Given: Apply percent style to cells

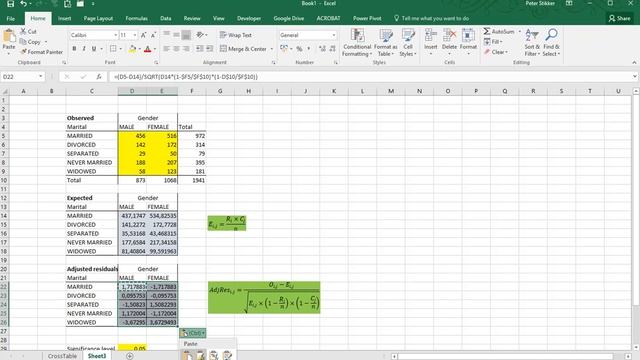Looking at the screenshot, I should tap(299, 49).
